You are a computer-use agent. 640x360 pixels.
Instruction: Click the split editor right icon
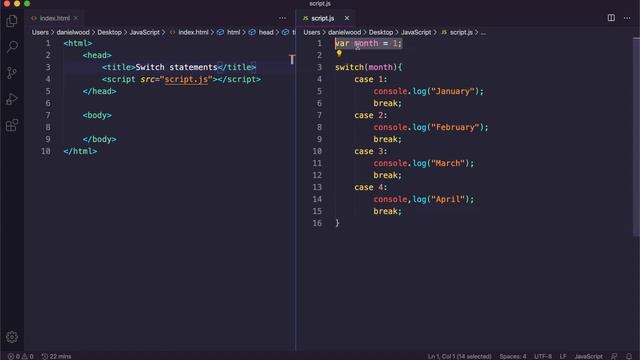(x=611, y=18)
